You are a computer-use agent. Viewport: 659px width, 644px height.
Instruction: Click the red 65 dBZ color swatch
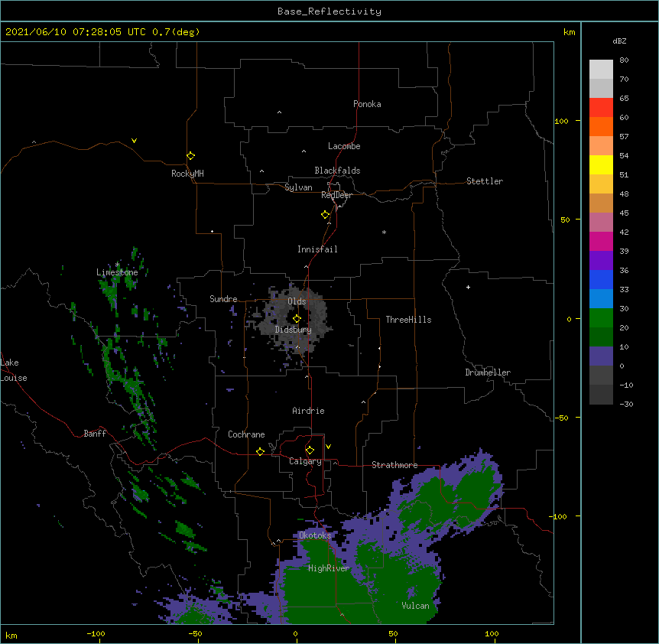[601, 108]
